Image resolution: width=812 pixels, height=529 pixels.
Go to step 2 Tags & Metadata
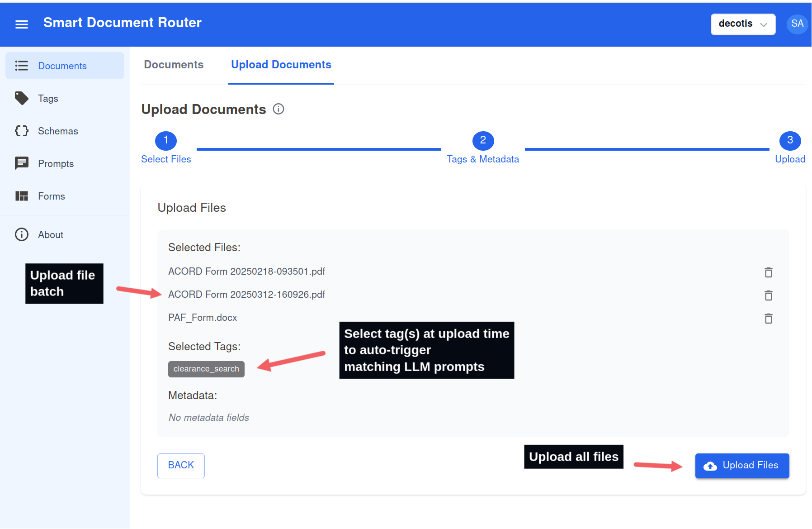coord(483,141)
